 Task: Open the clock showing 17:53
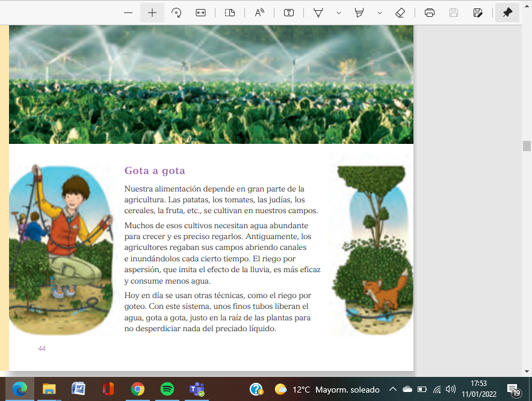[478, 389]
